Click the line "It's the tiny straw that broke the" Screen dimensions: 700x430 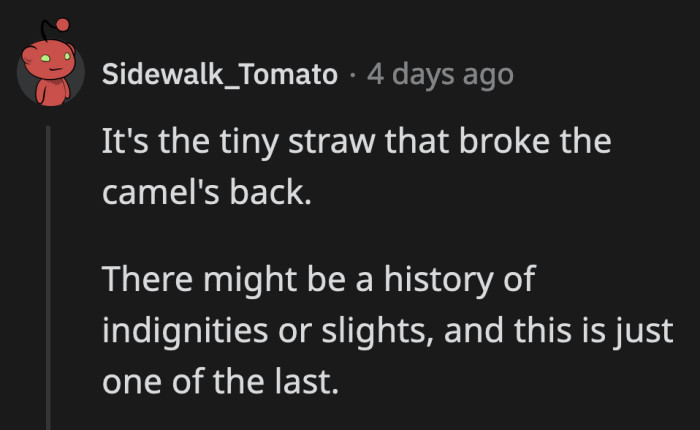356,142
